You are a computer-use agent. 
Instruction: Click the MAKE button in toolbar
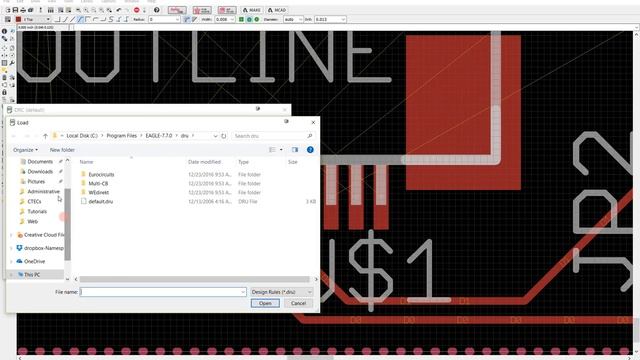point(251,10)
